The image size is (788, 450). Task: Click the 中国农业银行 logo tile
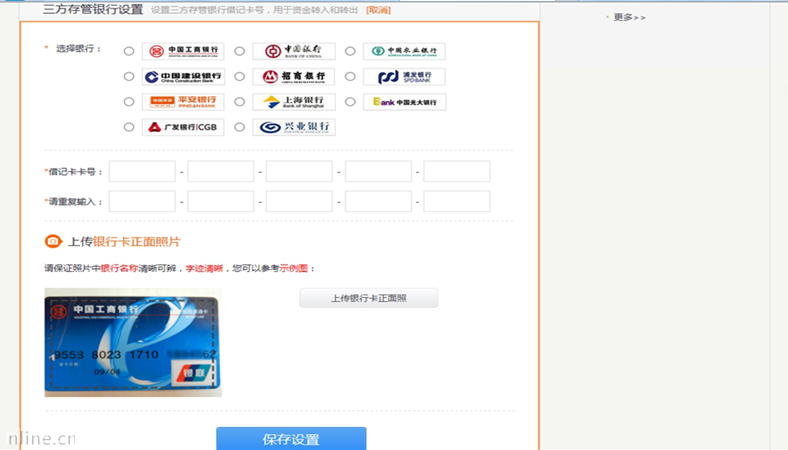tap(405, 51)
